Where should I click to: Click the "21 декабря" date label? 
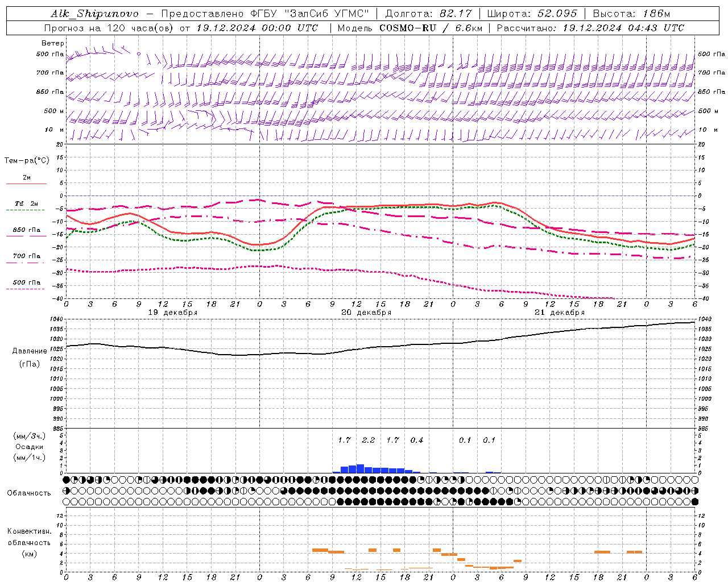pyautogui.click(x=560, y=313)
